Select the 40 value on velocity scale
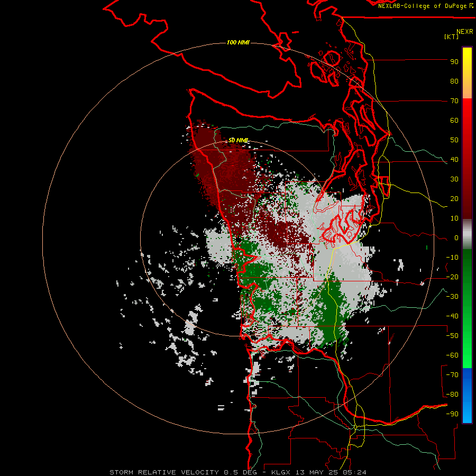Viewport: 476px width, 476px height. click(454, 160)
